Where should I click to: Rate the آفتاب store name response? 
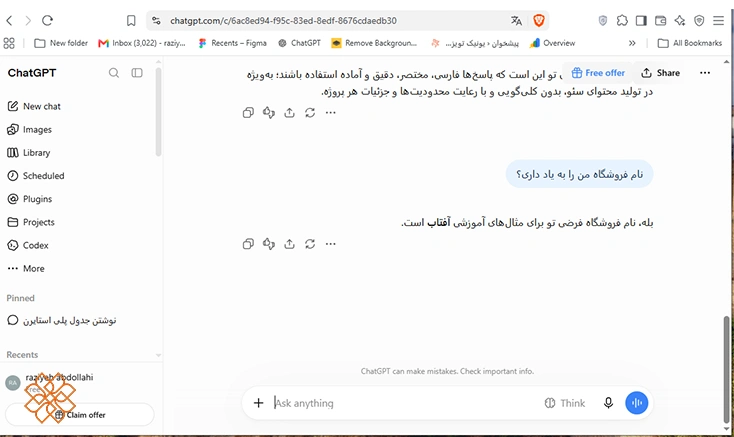coord(269,244)
